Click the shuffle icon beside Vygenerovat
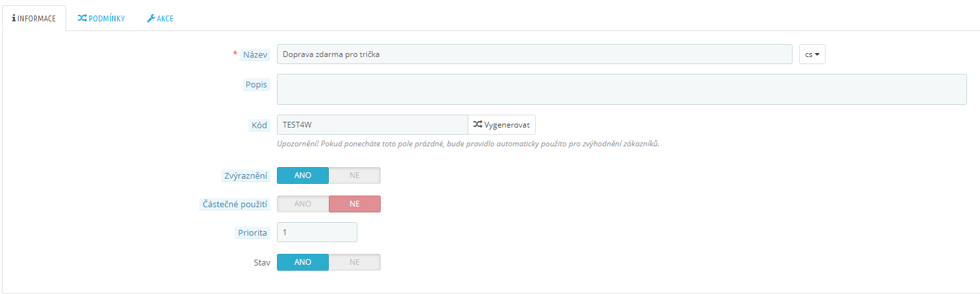The image size is (980, 294). (477, 124)
